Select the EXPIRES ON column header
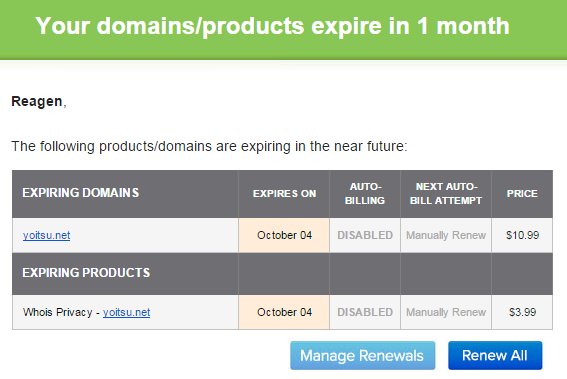 284,194
